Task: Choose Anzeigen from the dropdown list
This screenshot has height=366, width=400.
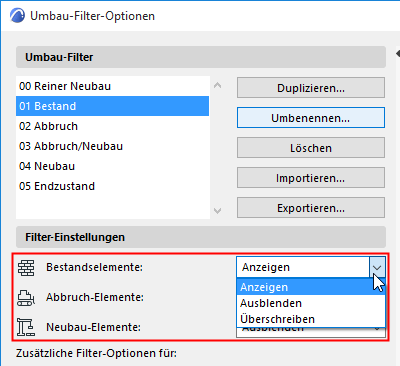Action: (311, 287)
